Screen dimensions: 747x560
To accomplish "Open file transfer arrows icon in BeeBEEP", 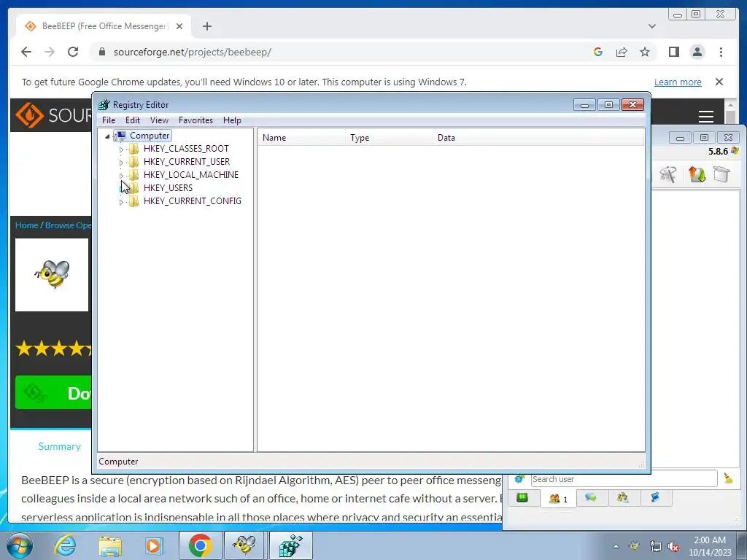I will point(697,174).
